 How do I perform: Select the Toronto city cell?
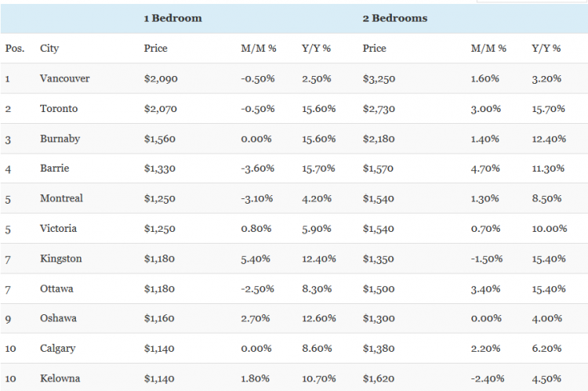click(x=58, y=109)
